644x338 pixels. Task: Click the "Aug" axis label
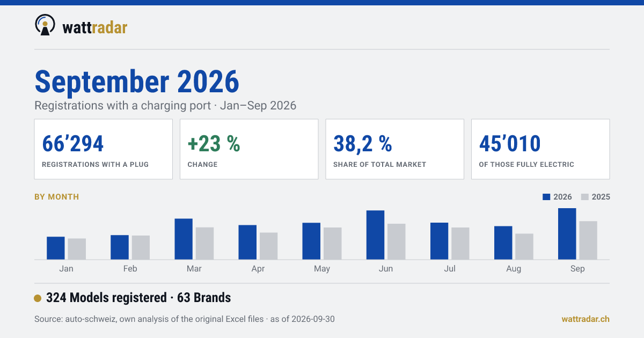pyautogui.click(x=514, y=269)
